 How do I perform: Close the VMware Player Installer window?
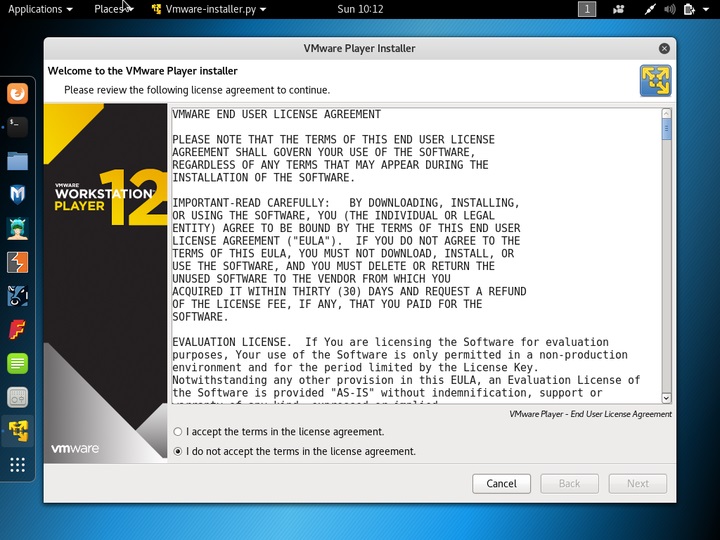664,49
